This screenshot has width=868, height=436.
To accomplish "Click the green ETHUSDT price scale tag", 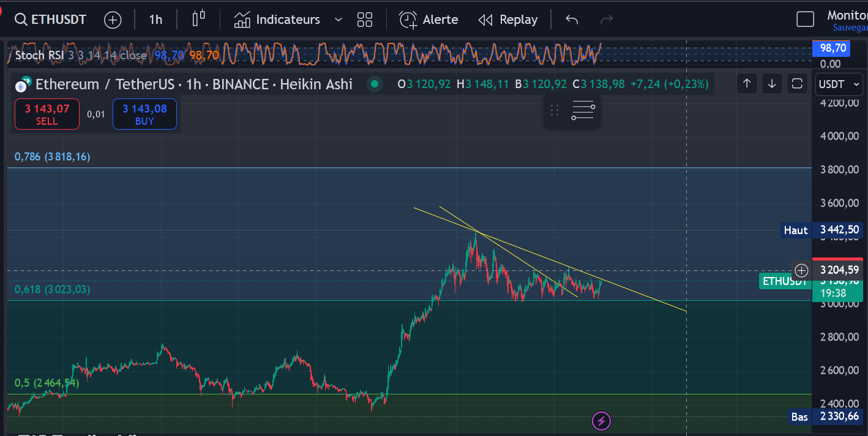I will tap(785, 281).
